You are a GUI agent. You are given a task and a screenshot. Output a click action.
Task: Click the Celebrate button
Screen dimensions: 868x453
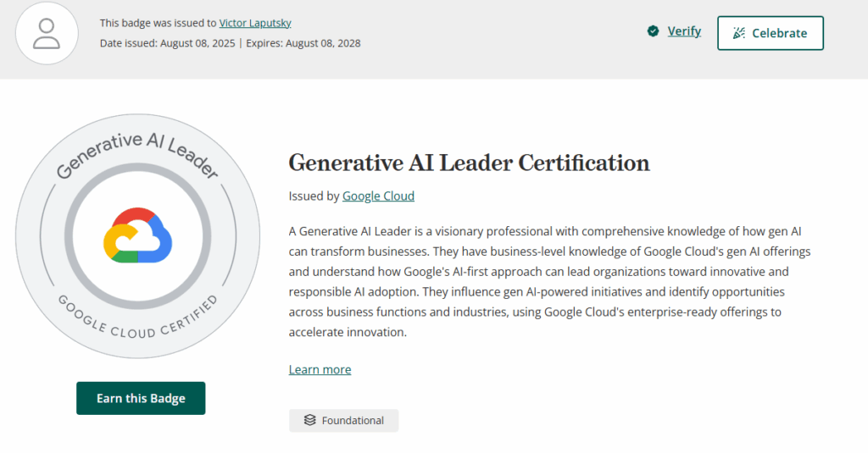[x=771, y=33]
